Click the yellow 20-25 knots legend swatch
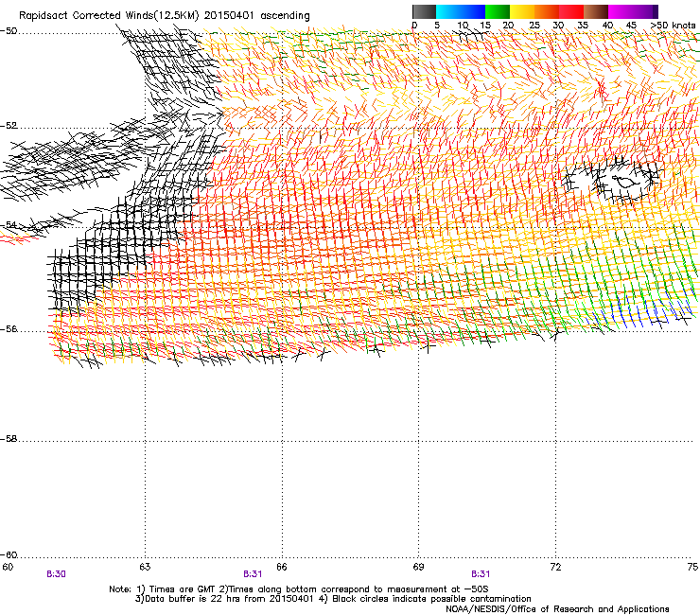Image resolution: width=700 pixels, height=615 pixels. click(x=522, y=11)
